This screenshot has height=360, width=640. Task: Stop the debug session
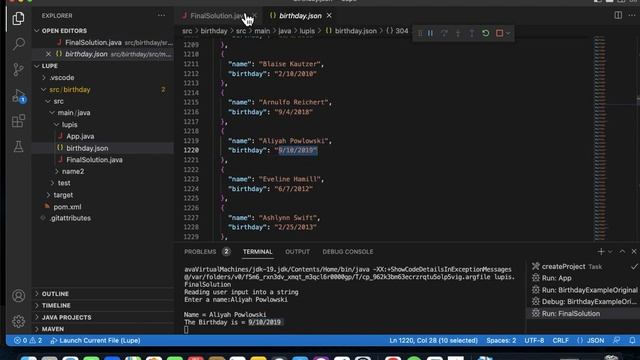[x=499, y=33]
